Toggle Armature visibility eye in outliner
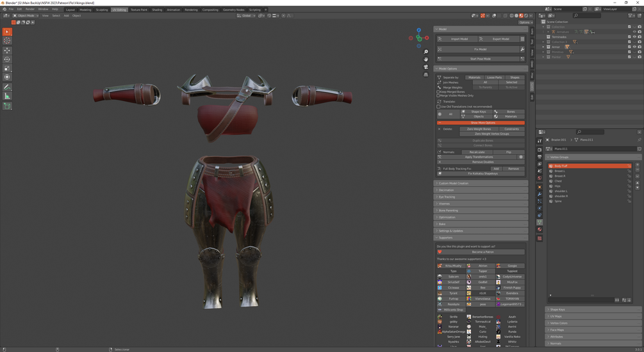The width and height of the screenshot is (644, 352). [634, 31]
